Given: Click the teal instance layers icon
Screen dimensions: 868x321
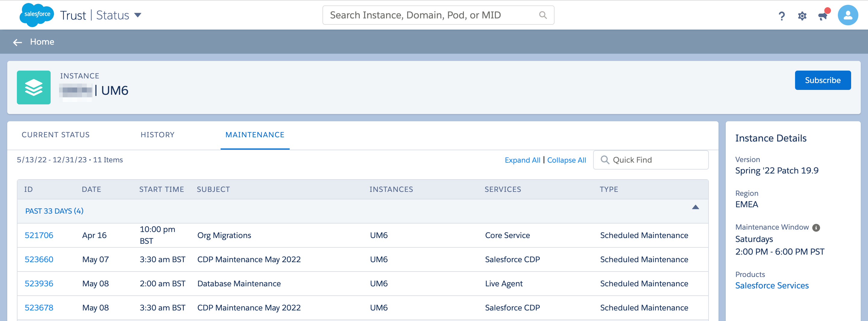Looking at the screenshot, I should coord(34,87).
